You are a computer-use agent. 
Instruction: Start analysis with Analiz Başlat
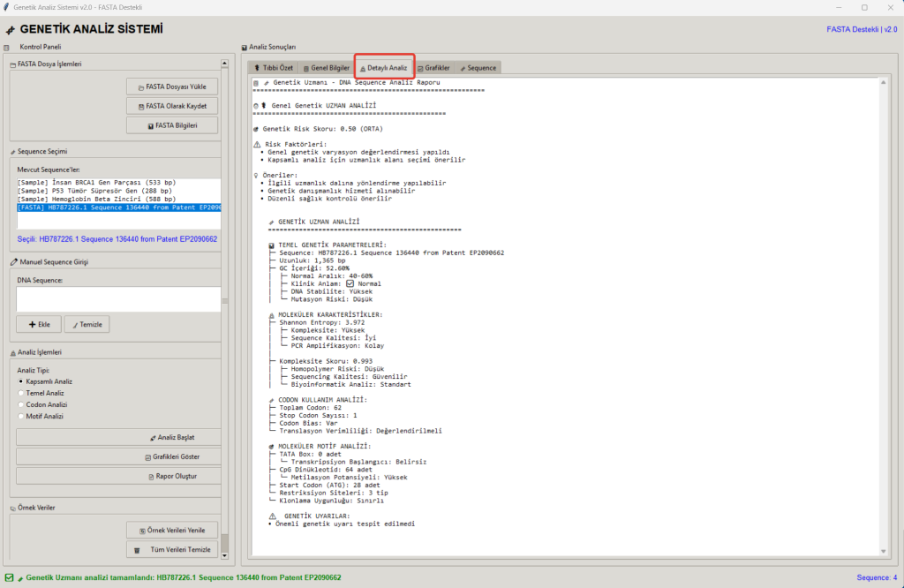click(172, 437)
